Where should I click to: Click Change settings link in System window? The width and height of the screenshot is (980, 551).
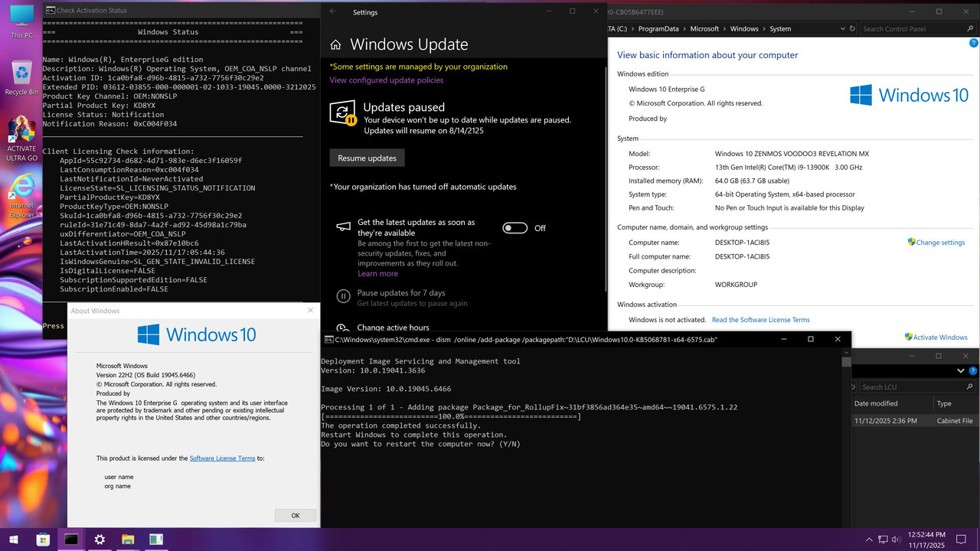click(x=940, y=243)
